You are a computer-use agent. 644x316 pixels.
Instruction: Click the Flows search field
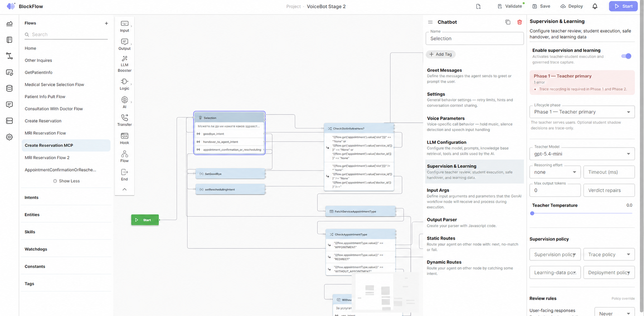pyautogui.click(x=66, y=35)
